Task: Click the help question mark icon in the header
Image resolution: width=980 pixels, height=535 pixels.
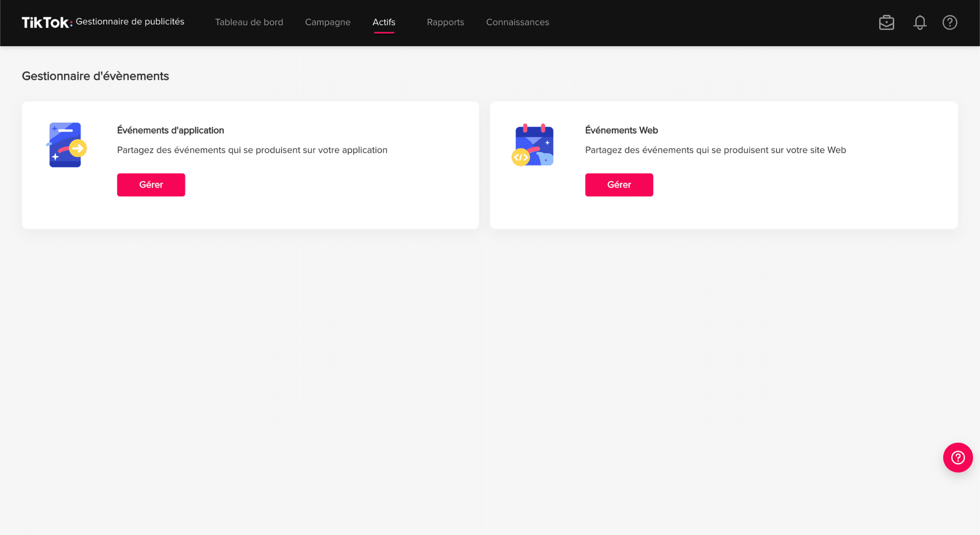Action: coord(950,22)
